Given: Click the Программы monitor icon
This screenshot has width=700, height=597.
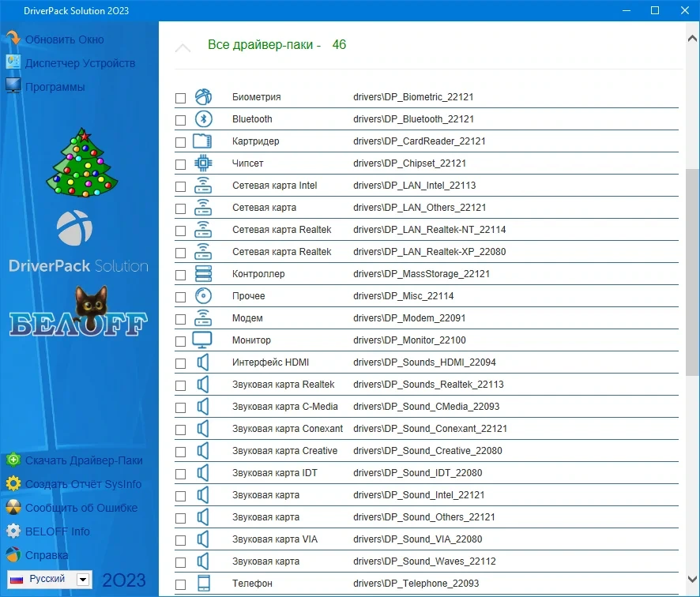Looking at the screenshot, I should (x=13, y=85).
